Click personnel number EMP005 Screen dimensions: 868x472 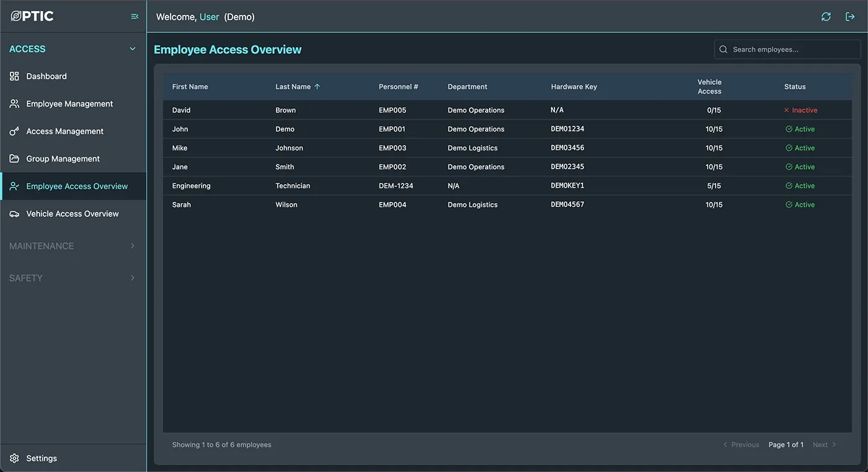click(392, 110)
